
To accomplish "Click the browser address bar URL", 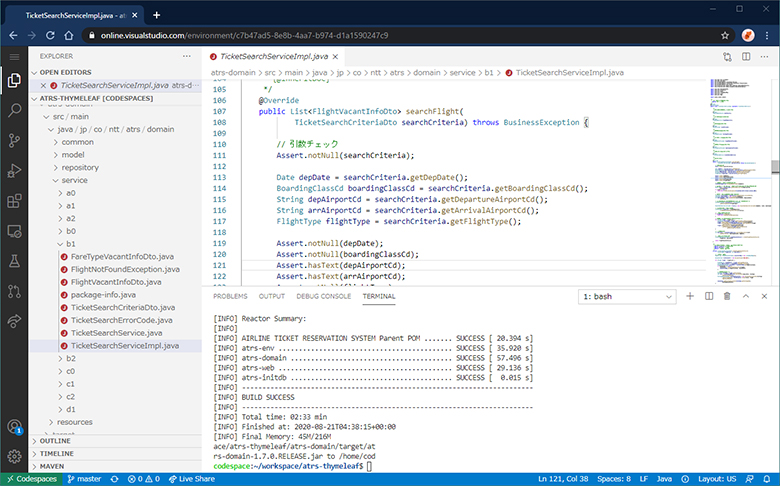I will tap(244, 35).
